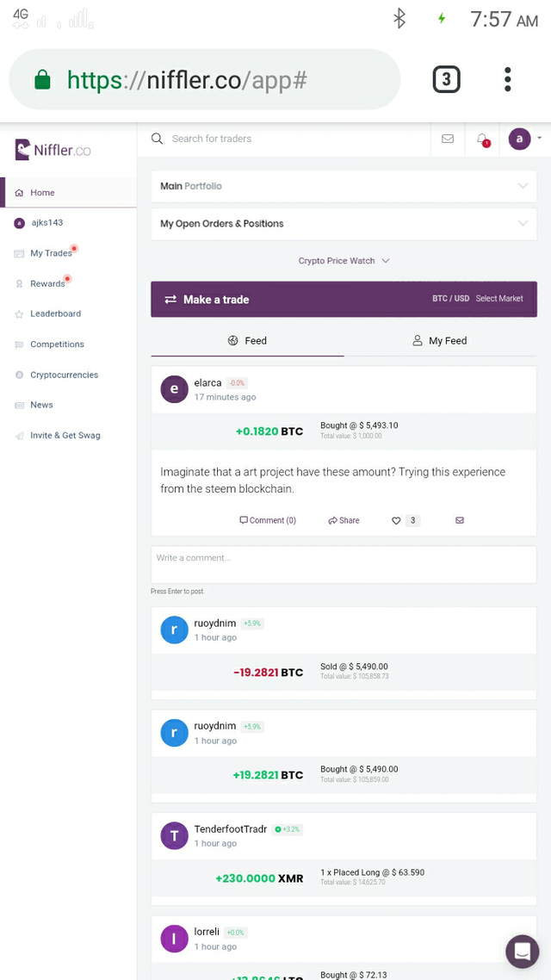Expand My Open Orders & Positions

(x=344, y=224)
